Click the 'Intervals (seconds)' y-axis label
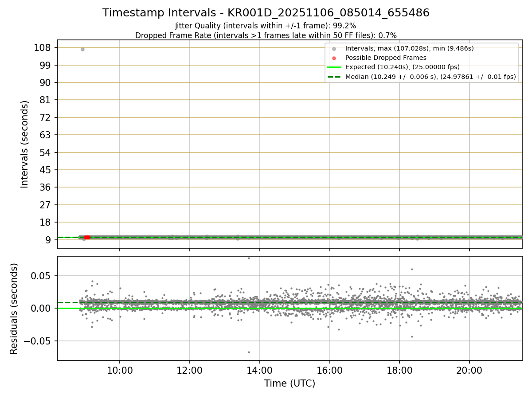 pyautogui.click(x=25, y=144)
